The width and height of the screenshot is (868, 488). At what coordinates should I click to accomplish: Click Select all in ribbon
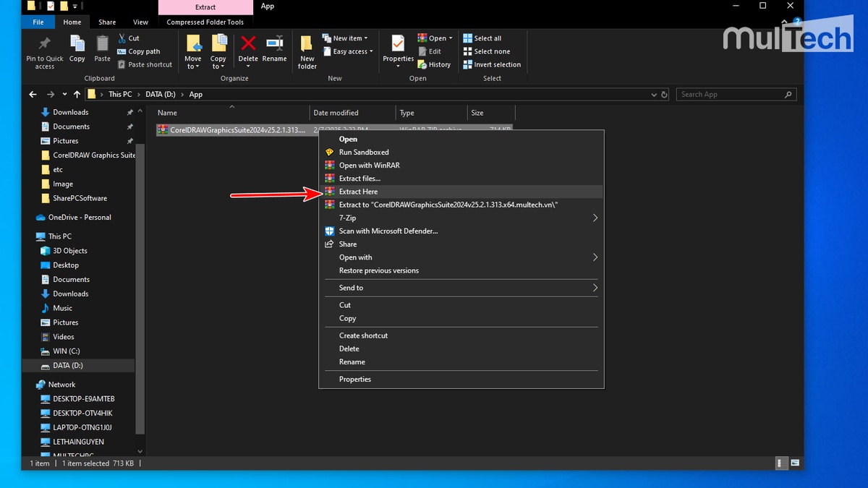coord(487,38)
